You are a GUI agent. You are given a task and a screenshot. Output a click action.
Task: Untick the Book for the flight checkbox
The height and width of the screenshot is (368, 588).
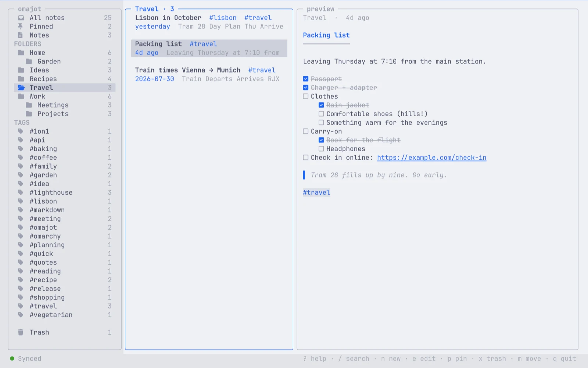[x=321, y=140]
